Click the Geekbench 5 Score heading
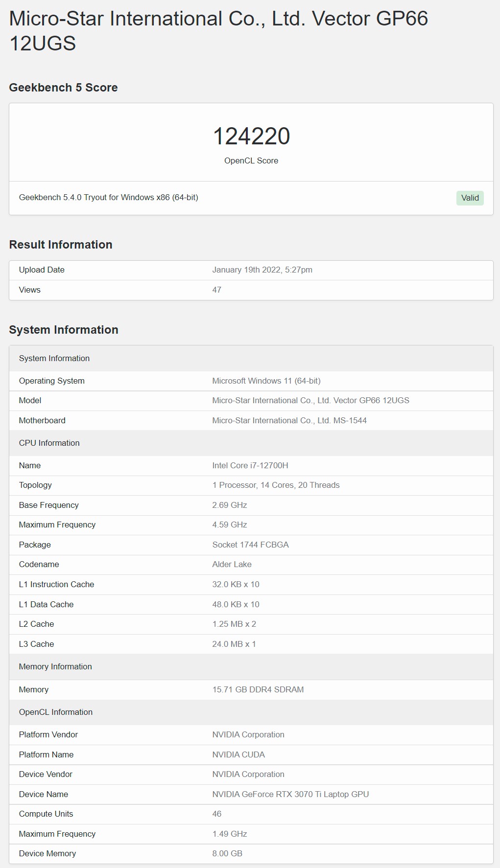The height and width of the screenshot is (868, 500). pyautogui.click(x=63, y=88)
